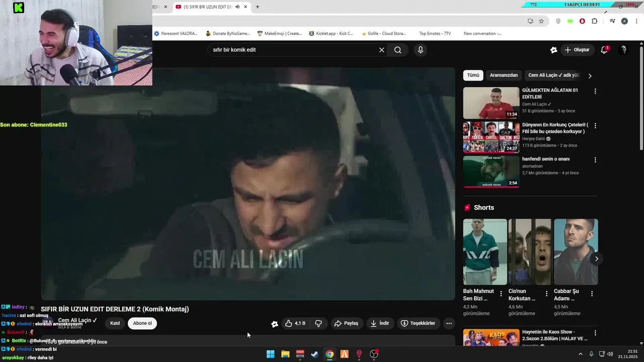Viewport: 644px width, 362px height.
Task: Open 'Bah Mahmut Sen Bizi' short thumbnail
Action: 485,252
